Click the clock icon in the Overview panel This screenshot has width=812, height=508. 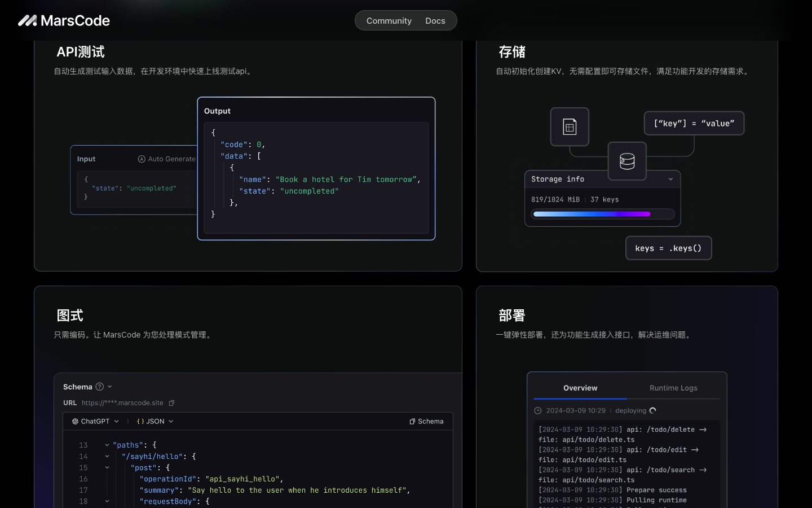coord(537,410)
